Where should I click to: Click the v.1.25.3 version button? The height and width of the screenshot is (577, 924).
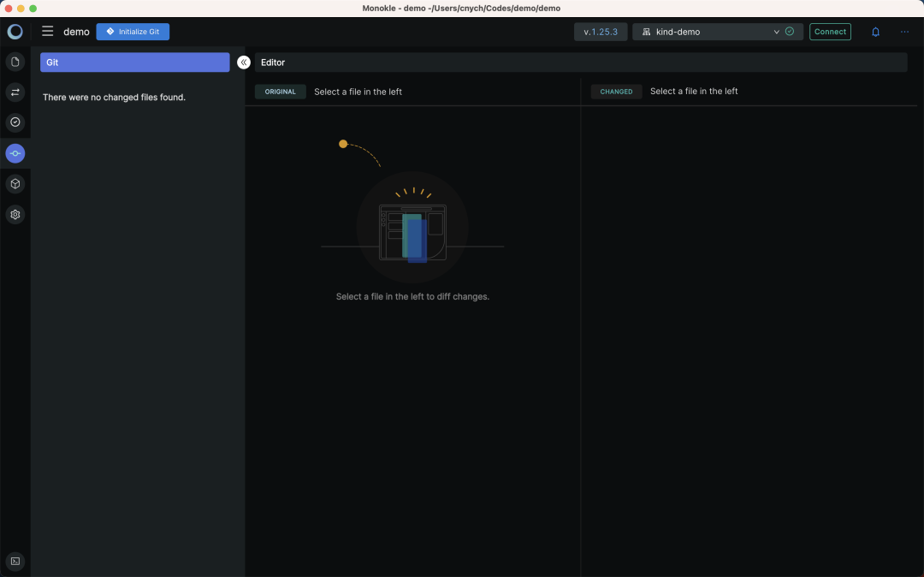(601, 32)
